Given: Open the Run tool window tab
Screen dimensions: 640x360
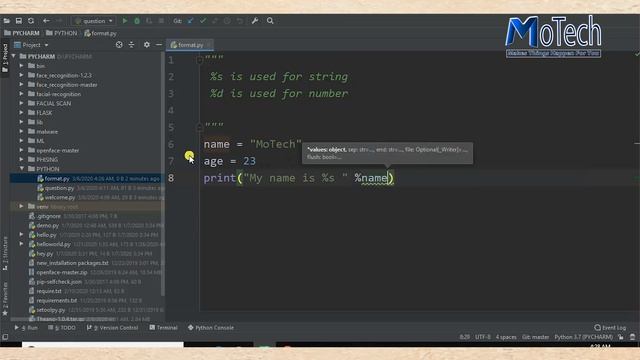Looking at the screenshot, I should point(26,328).
